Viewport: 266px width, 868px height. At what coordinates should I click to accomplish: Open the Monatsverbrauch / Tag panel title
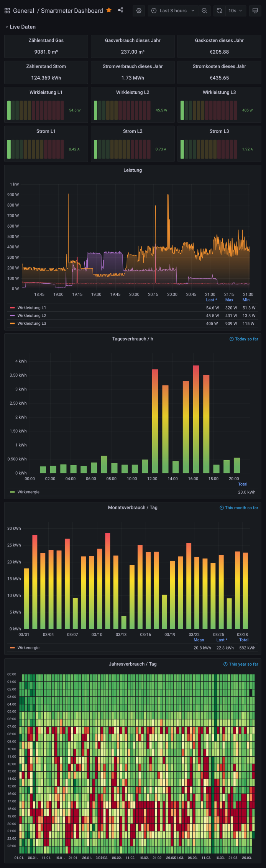(x=133, y=508)
